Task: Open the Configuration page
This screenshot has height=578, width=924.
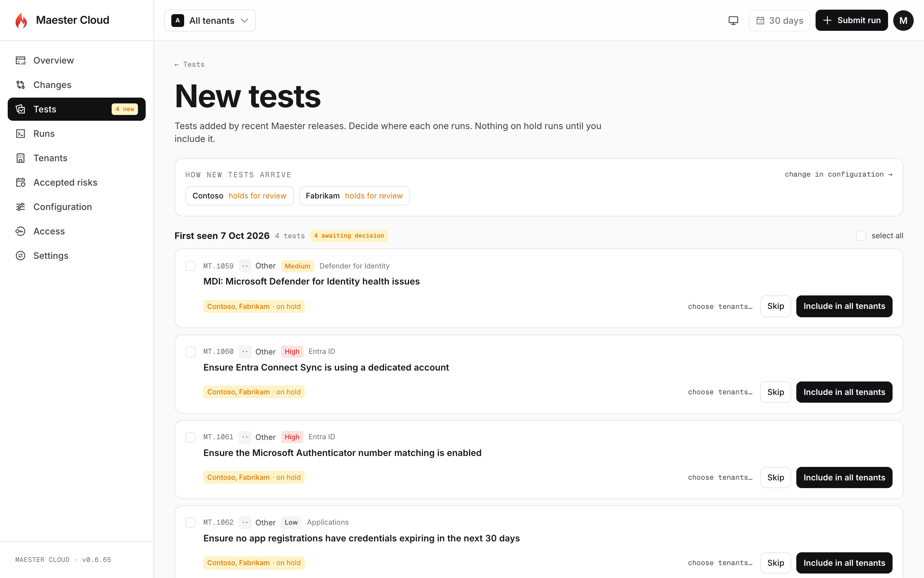Action: (76, 207)
